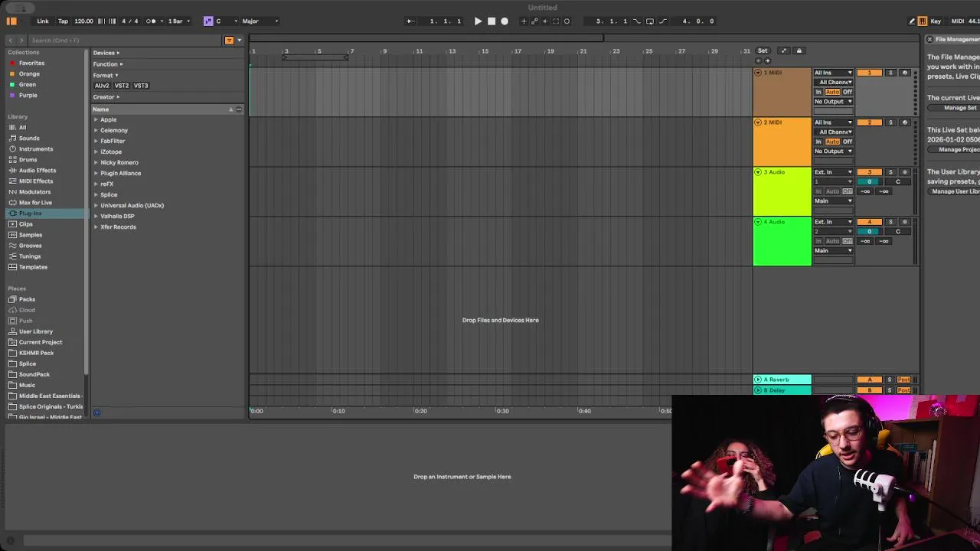This screenshot has height=551, width=980.
Task: Select Instruments in the Library
Action: click(36, 149)
